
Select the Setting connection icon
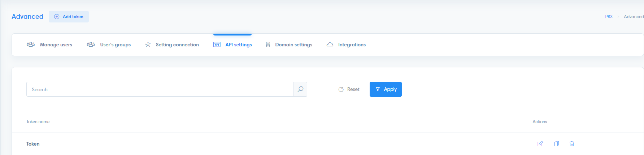coord(148,45)
